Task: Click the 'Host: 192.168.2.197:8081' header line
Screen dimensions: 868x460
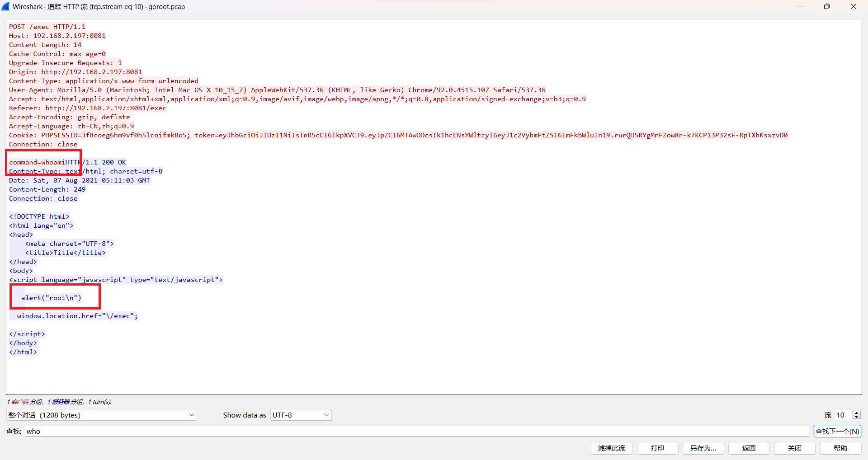Action: click(57, 36)
